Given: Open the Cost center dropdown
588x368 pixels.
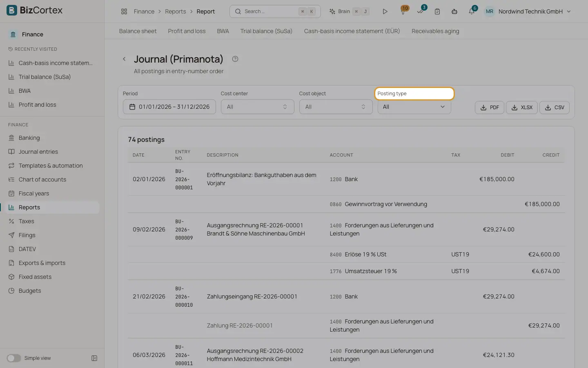Looking at the screenshot, I should (257, 107).
